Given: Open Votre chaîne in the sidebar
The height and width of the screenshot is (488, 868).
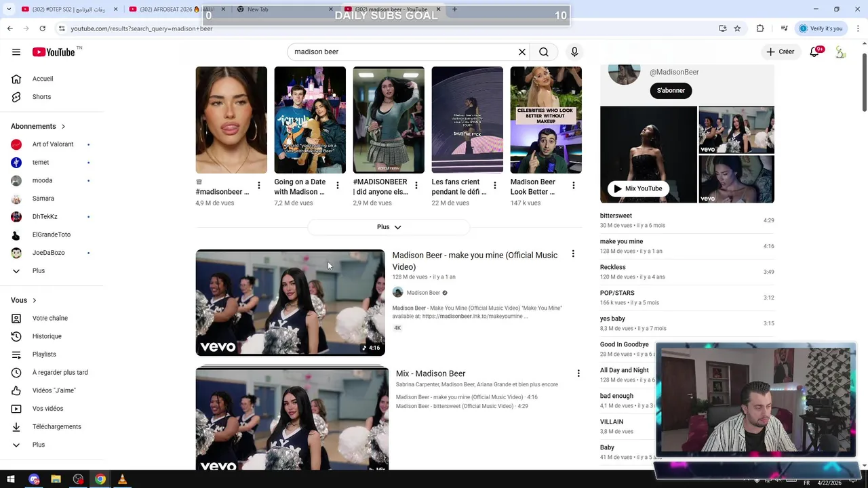Looking at the screenshot, I should click(52, 318).
